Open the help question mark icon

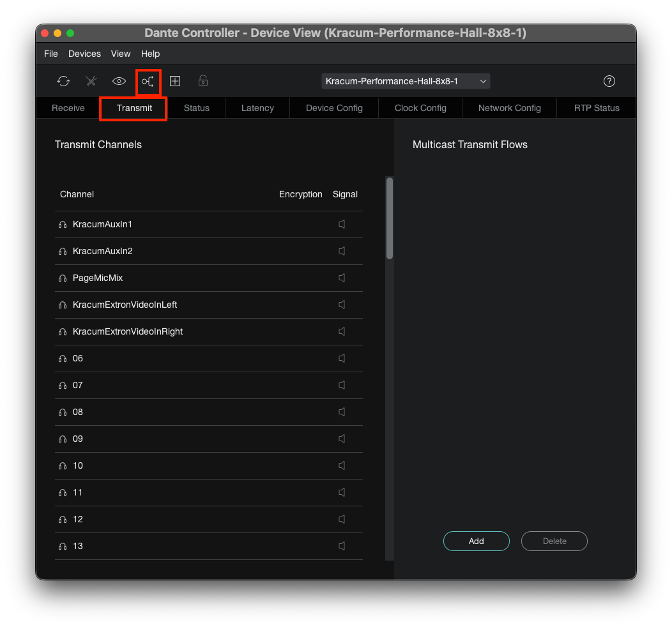pyautogui.click(x=609, y=81)
